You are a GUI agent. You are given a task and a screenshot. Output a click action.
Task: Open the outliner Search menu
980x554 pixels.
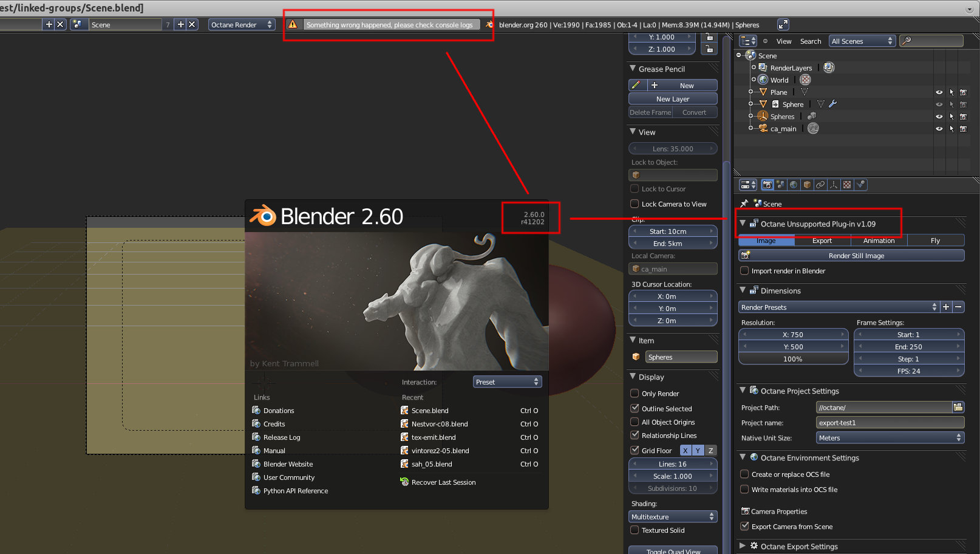[811, 41]
